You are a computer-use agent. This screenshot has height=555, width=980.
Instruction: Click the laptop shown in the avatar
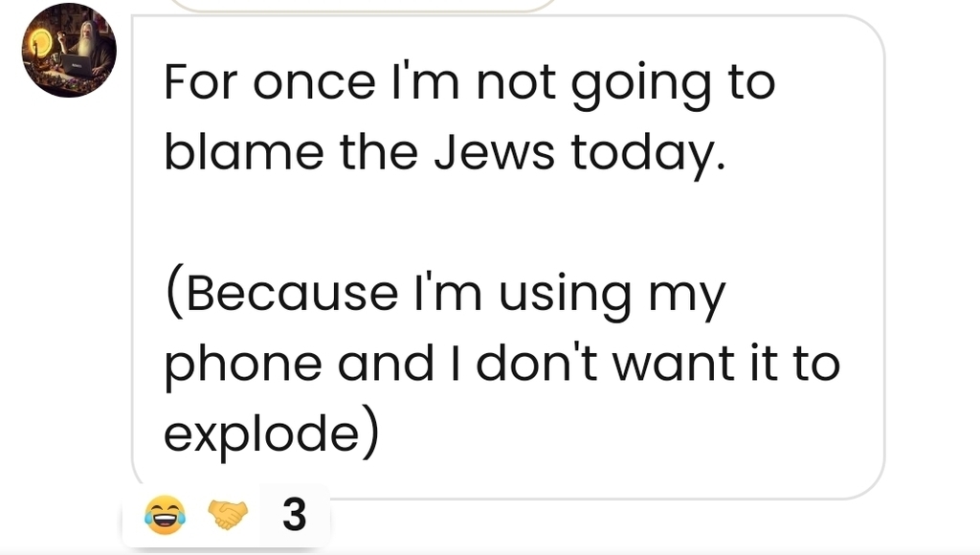pos(78,67)
